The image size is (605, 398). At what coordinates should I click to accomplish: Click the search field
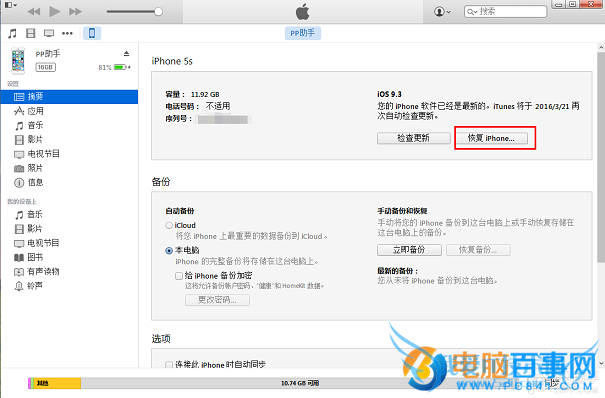(x=505, y=12)
